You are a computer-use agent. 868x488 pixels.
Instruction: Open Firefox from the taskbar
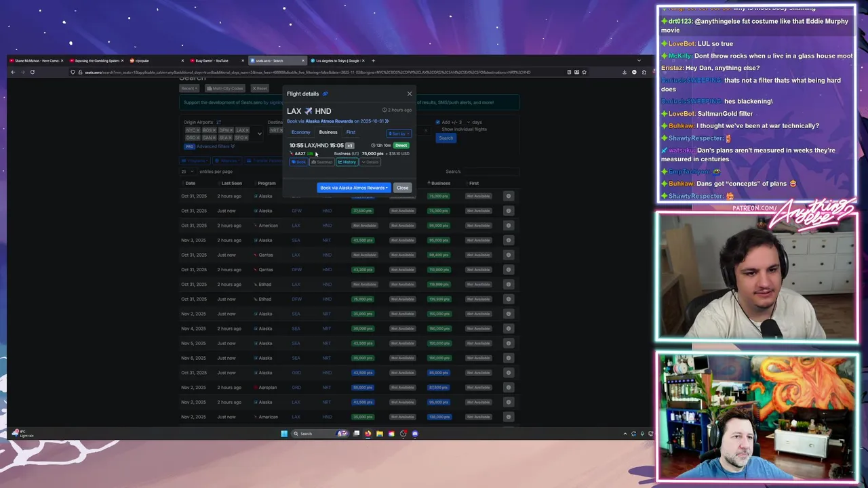pos(368,434)
